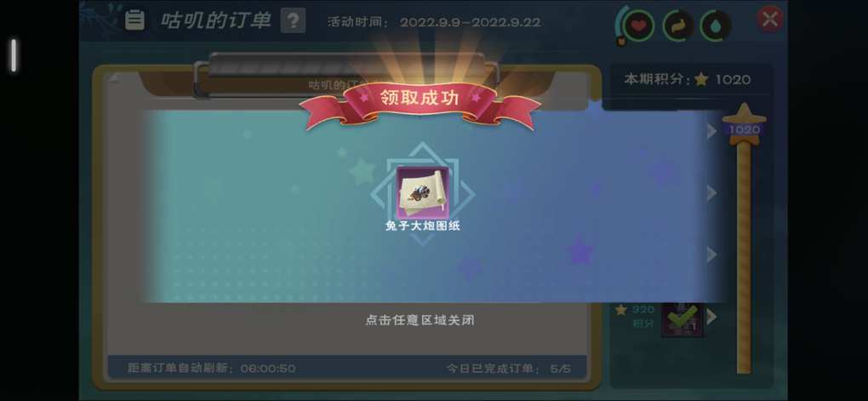This screenshot has width=868, height=401.
Task: Click the green checkmark on claimed reward
Action: [682, 318]
